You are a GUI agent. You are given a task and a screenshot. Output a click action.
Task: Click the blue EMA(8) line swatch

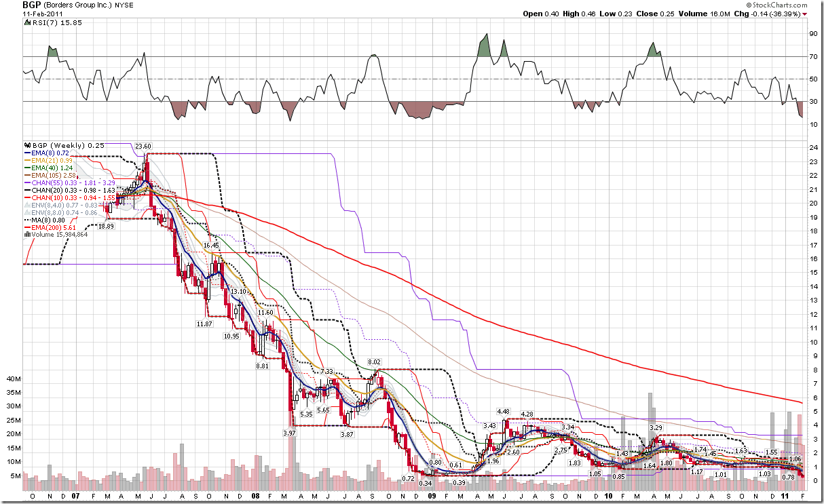tap(26, 154)
